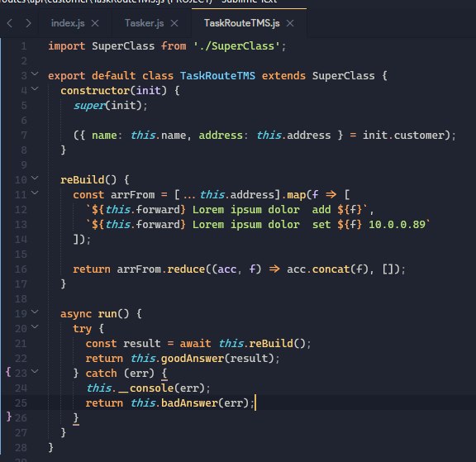Click the './SuperClass' import string

[x=236, y=46]
